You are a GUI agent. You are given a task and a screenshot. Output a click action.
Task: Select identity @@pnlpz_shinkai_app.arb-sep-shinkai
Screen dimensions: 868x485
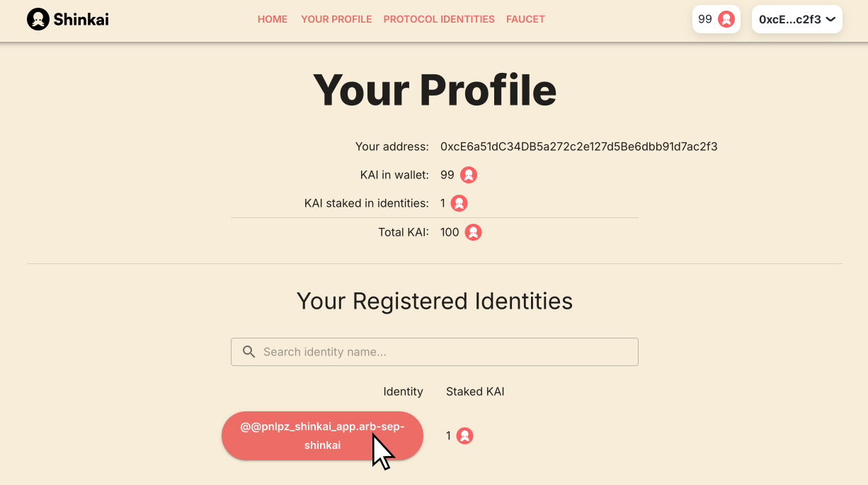click(322, 435)
